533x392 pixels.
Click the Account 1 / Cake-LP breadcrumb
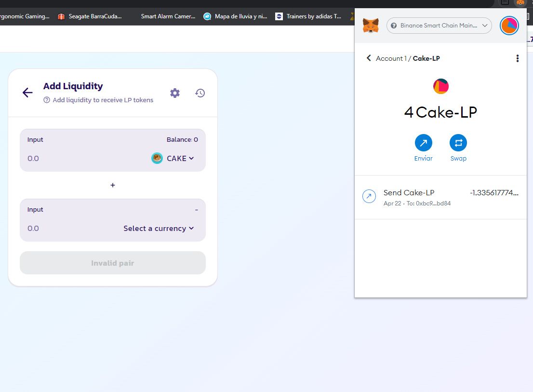point(408,58)
